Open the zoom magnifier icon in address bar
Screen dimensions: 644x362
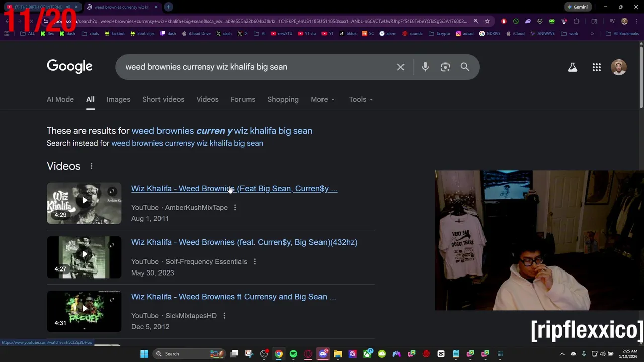coord(476,21)
